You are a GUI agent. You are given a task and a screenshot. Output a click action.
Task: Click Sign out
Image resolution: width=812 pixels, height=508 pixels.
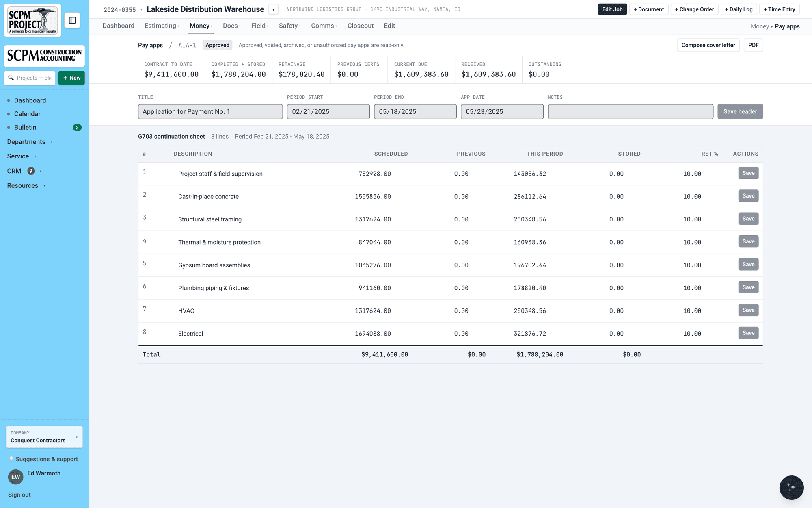[x=19, y=495]
